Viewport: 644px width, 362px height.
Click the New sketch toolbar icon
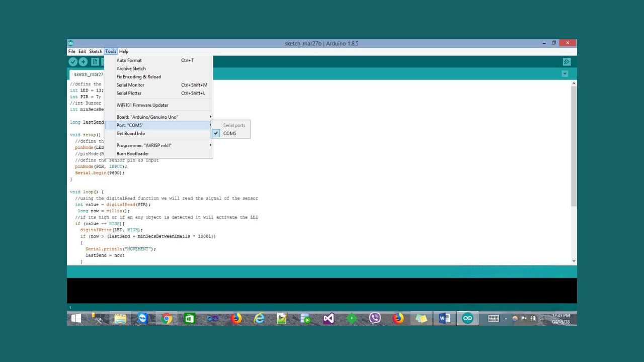coord(95,62)
